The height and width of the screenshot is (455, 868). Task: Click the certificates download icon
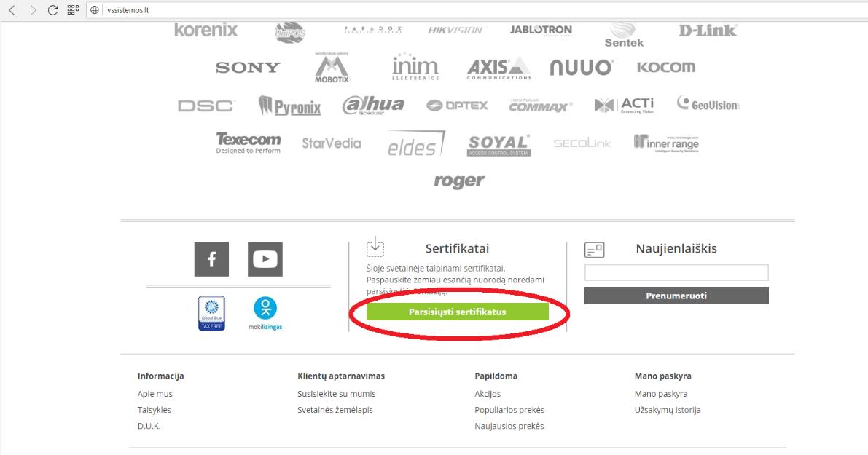(x=375, y=247)
